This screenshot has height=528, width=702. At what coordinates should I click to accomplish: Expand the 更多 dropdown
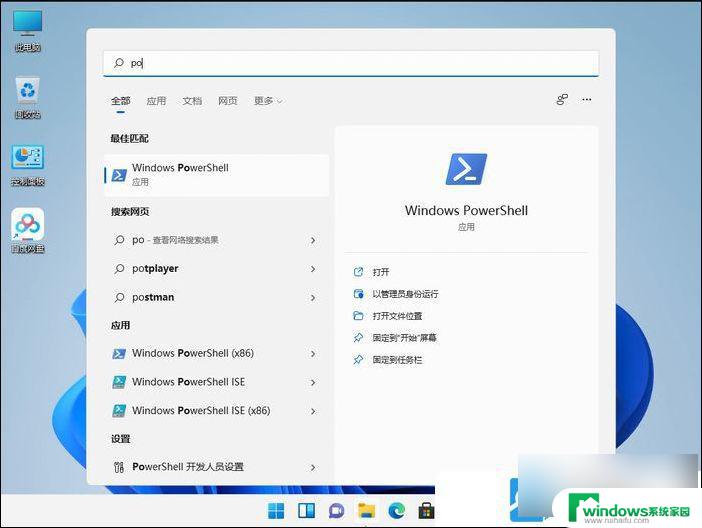pos(268,101)
